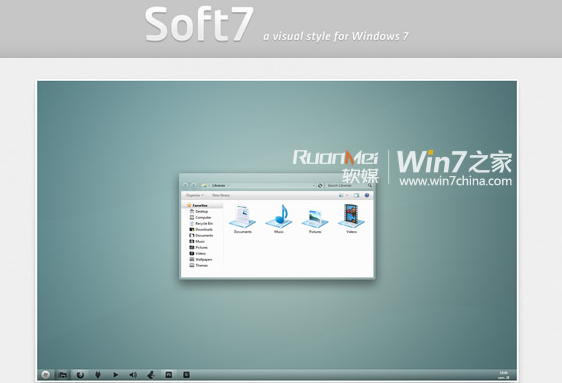This screenshot has width=562, height=383.
Task: Open the Organize menu
Action: 195,195
